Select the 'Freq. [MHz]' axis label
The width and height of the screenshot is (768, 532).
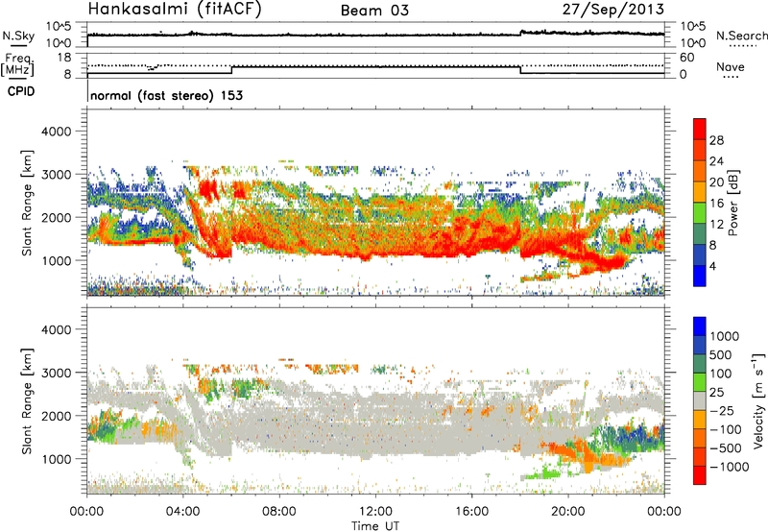tap(18, 65)
